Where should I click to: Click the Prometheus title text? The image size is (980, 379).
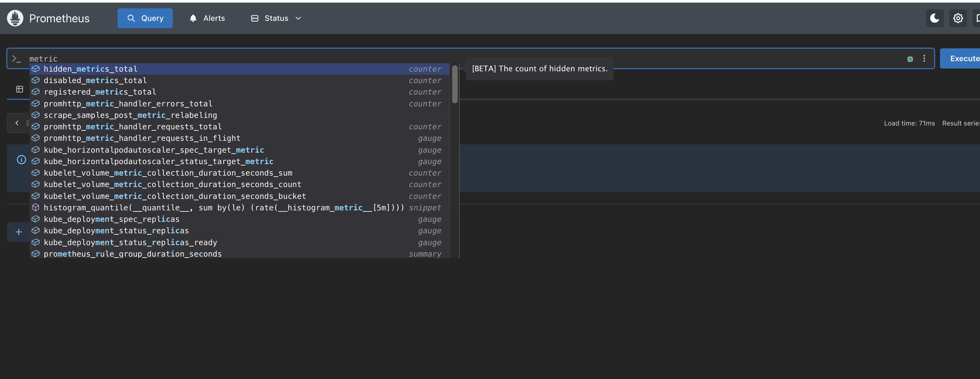tap(59, 18)
